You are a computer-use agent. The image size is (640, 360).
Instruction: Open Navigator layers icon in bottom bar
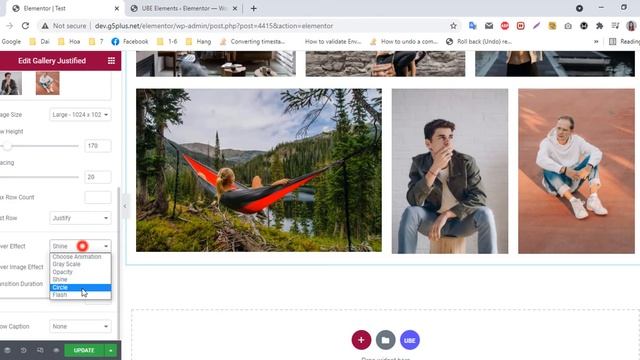pyautogui.click(x=7, y=350)
